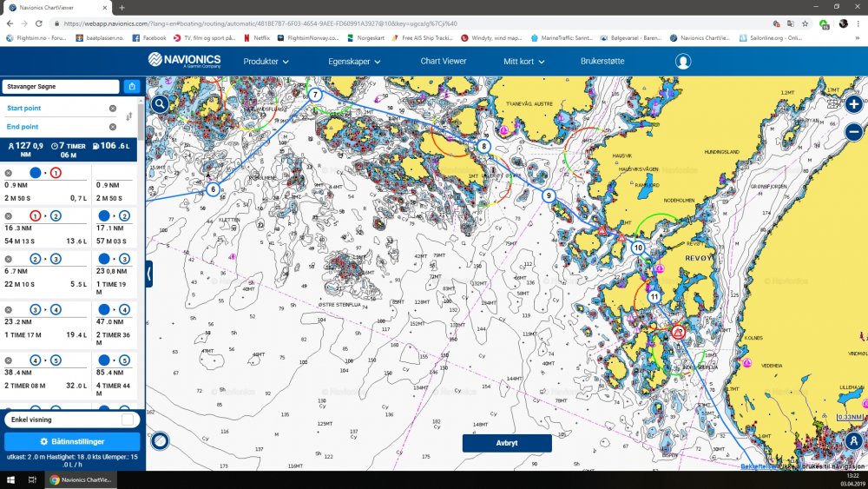Open Windows Start menu
Screen dimensions: 868x489
[10, 479]
